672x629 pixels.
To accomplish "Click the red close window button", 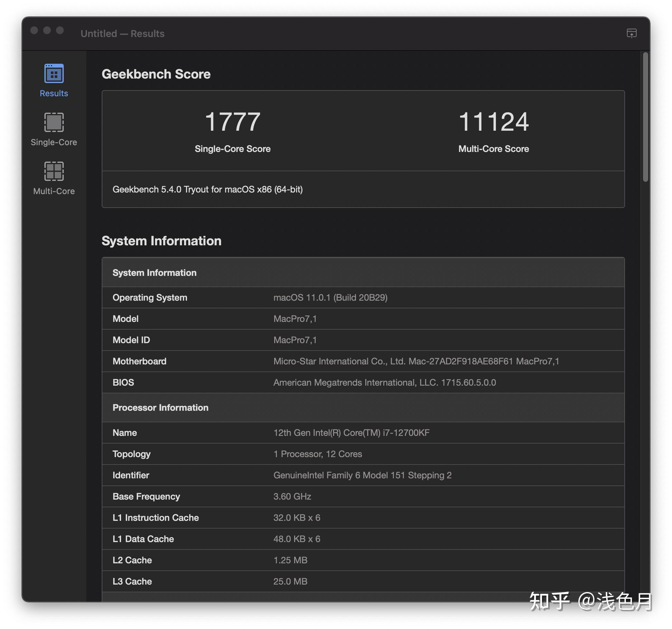I will (x=34, y=31).
